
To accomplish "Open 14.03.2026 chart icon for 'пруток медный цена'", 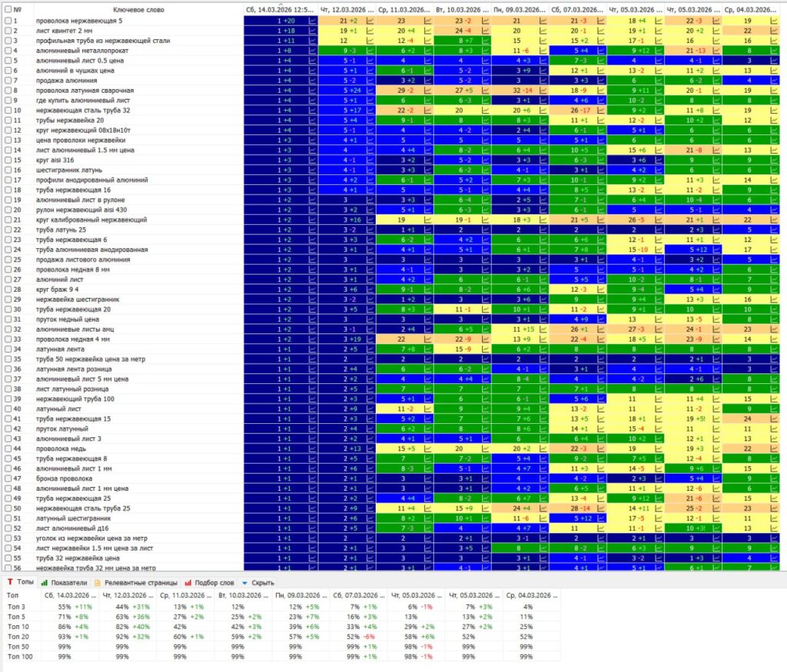I will click(x=312, y=319).
